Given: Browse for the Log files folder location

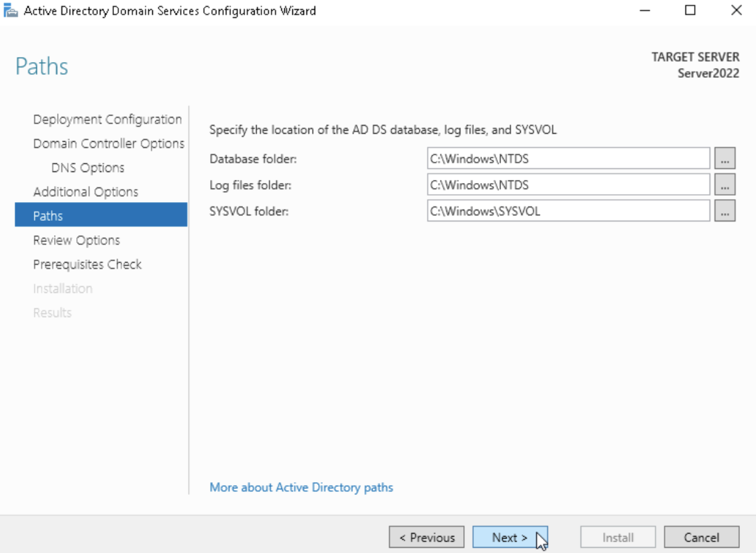Looking at the screenshot, I should 724,185.
